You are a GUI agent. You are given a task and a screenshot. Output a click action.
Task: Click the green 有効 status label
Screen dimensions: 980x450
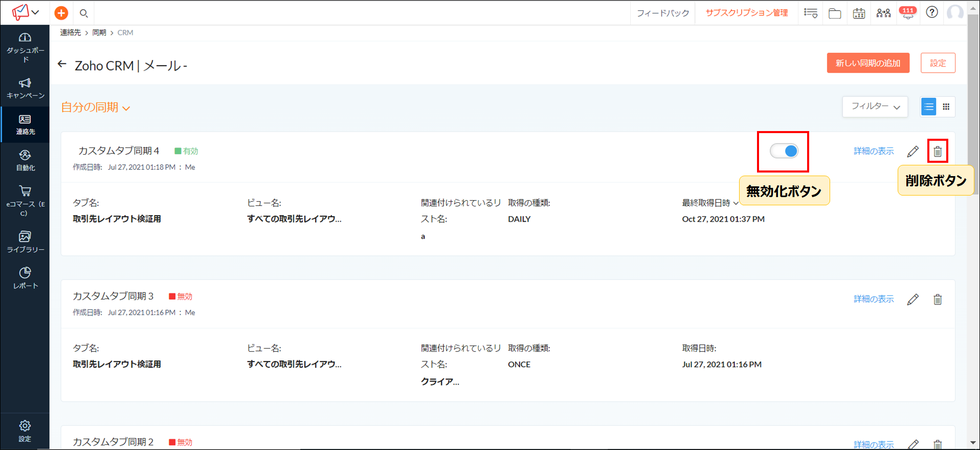pos(186,151)
